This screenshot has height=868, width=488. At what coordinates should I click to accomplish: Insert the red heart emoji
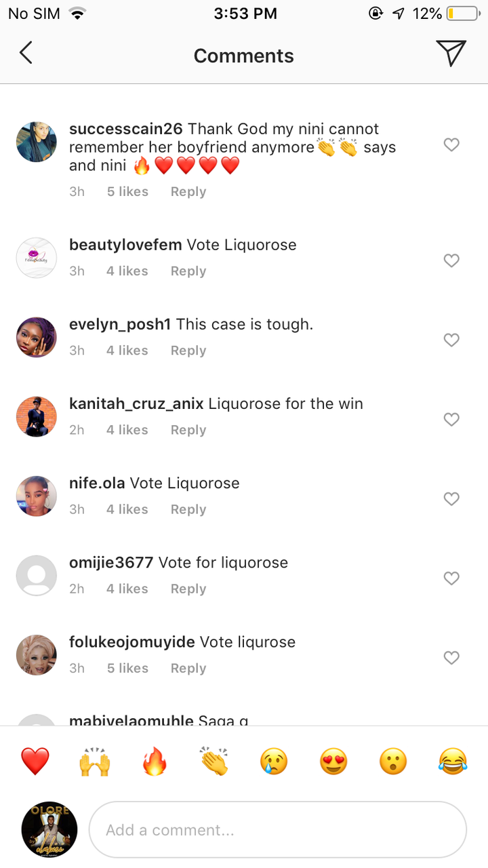35,762
